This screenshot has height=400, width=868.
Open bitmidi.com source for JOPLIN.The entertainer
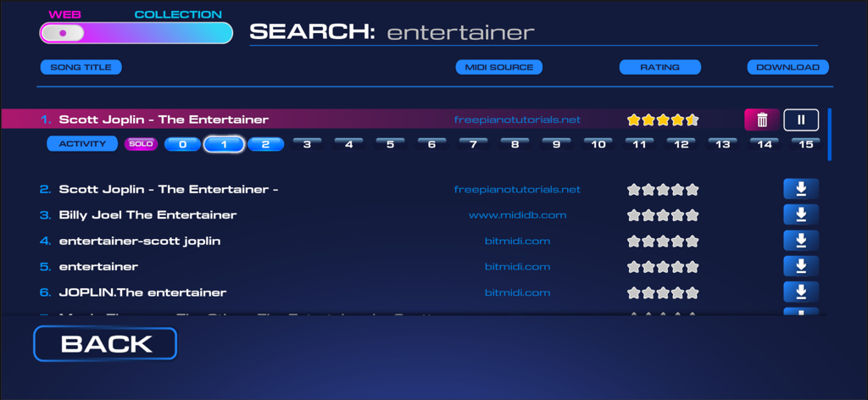point(518,292)
